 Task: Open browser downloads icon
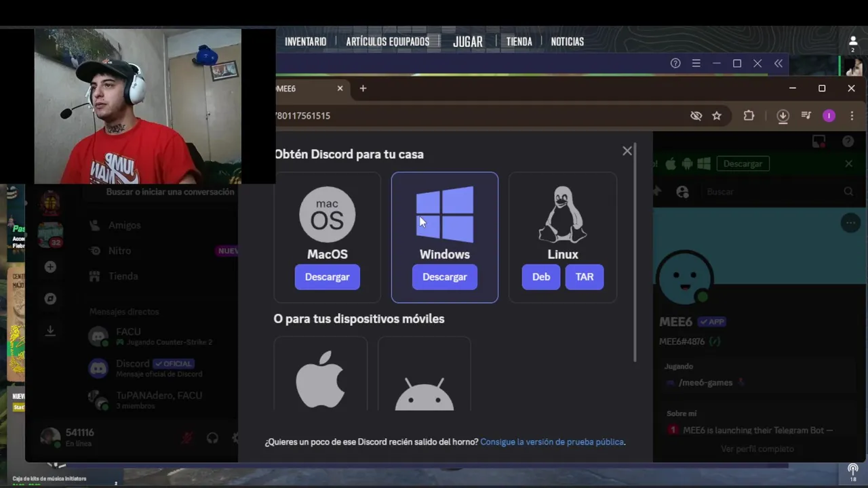pos(783,116)
